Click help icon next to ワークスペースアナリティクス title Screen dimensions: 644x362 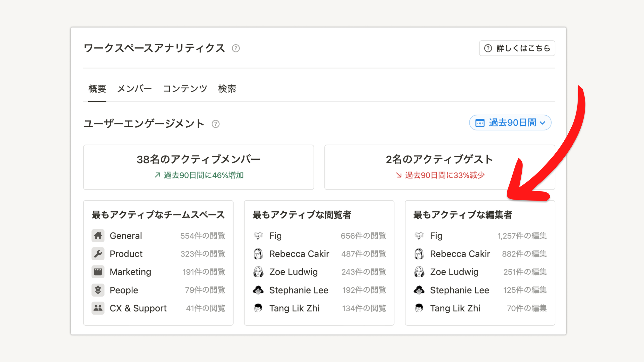(x=235, y=48)
